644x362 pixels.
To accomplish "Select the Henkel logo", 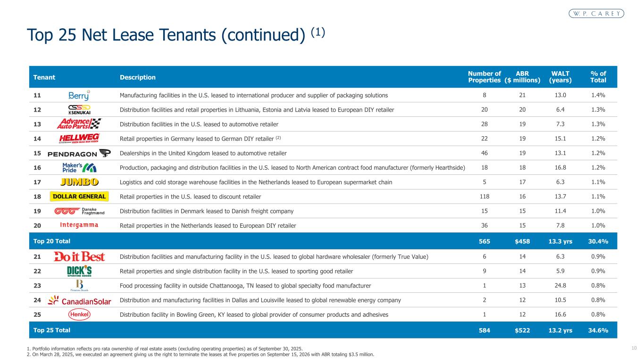I will click(x=79, y=314).
